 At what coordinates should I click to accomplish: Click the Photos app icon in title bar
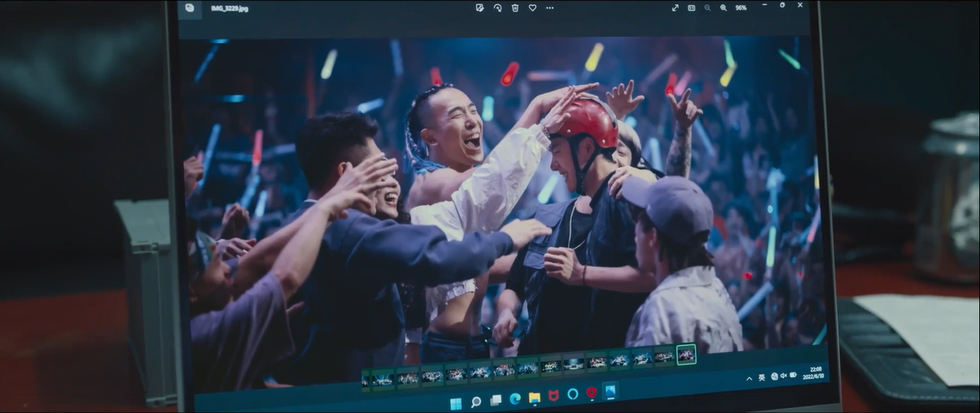point(189,7)
